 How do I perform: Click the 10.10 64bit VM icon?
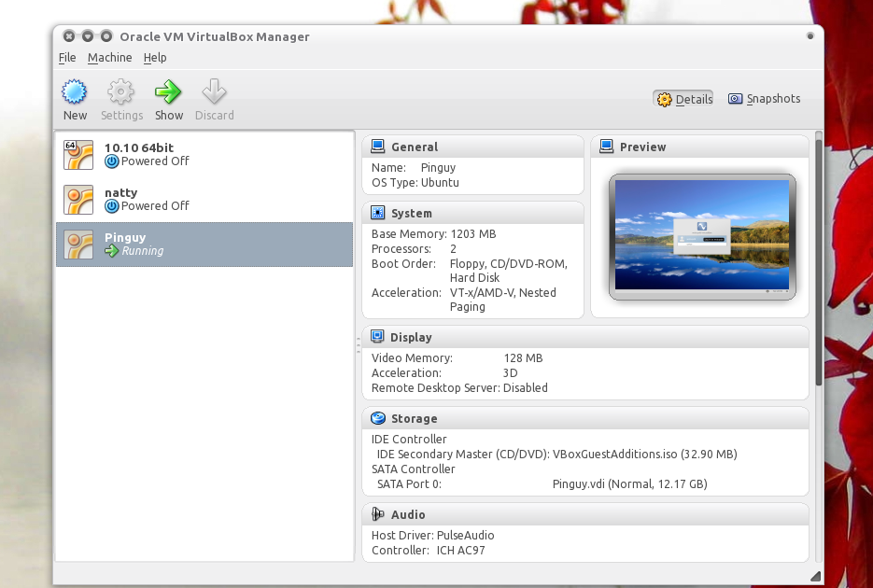pos(77,155)
